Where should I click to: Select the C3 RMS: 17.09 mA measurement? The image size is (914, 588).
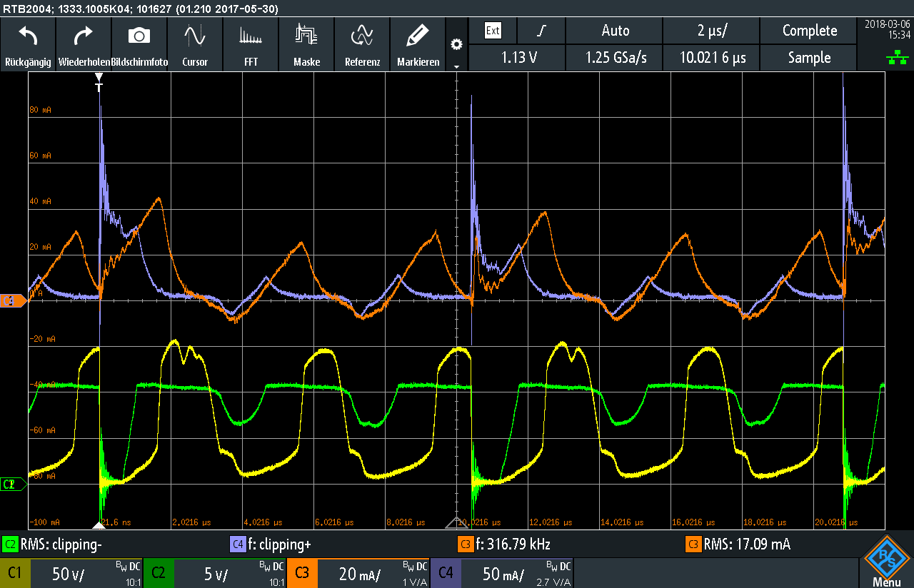tap(738, 544)
